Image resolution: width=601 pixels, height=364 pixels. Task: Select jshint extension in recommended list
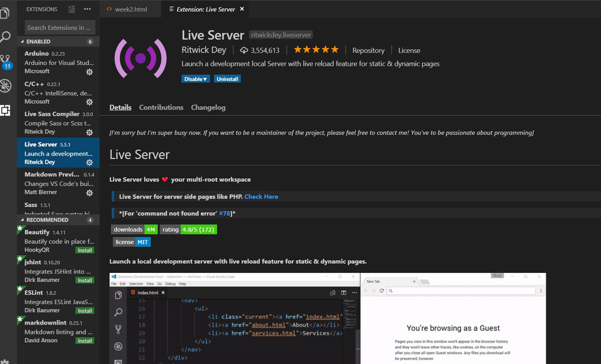click(x=58, y=271)
